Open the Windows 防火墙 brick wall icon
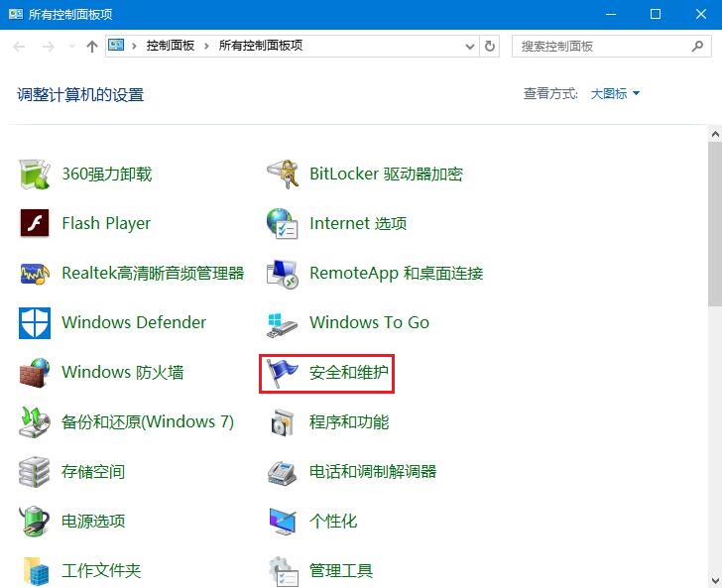Image resolution: width=722 pixels, height=588 pixels. (35, 373)
